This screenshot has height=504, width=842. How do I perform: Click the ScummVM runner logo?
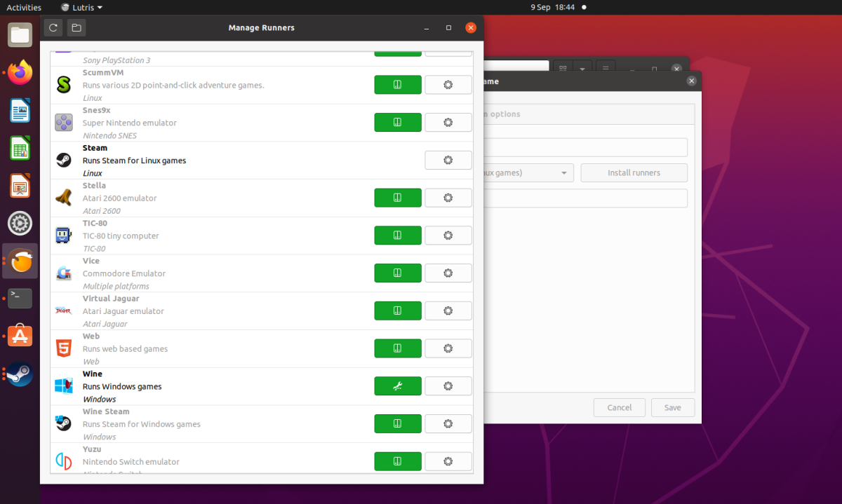(64, 85)
